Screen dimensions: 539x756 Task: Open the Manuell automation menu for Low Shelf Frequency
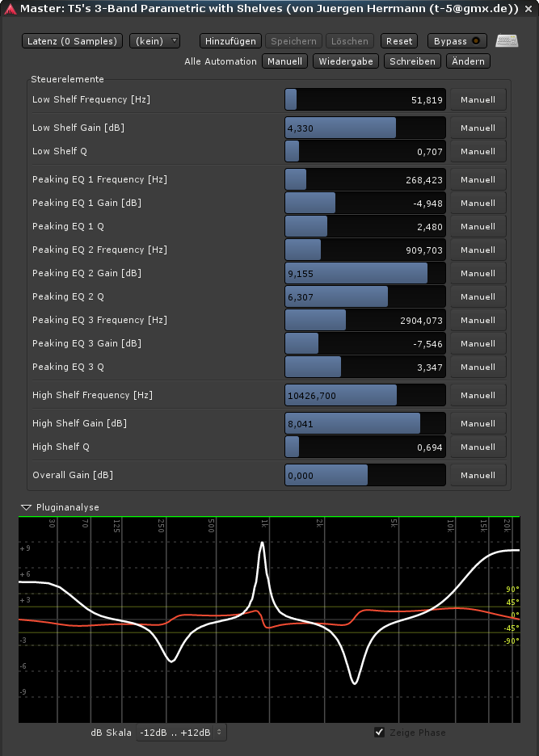click(x=478, y=100)
